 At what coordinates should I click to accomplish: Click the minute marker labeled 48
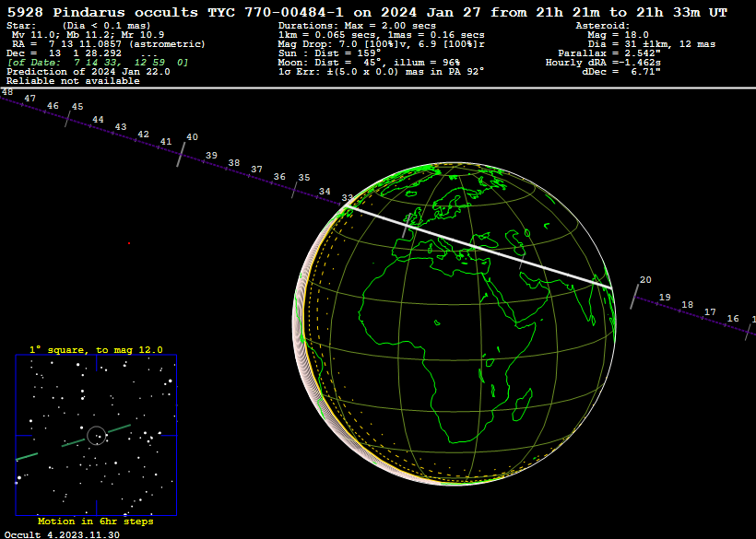7,91
